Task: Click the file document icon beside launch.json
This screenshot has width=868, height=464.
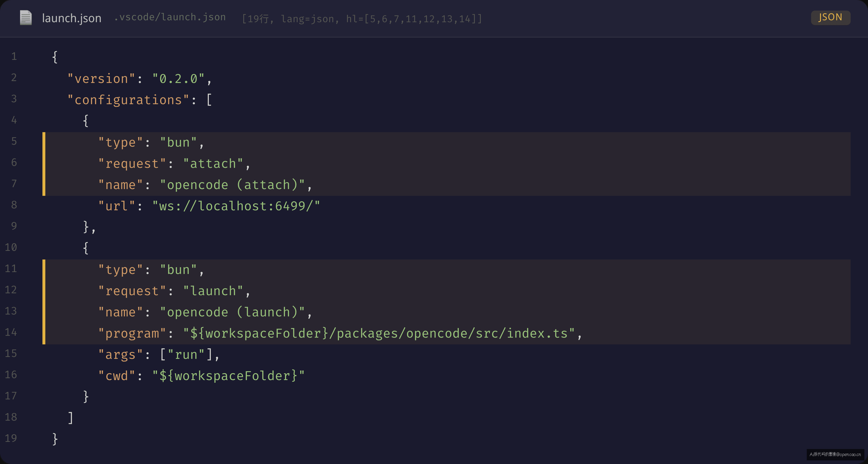Action: (x=26, y=18)
